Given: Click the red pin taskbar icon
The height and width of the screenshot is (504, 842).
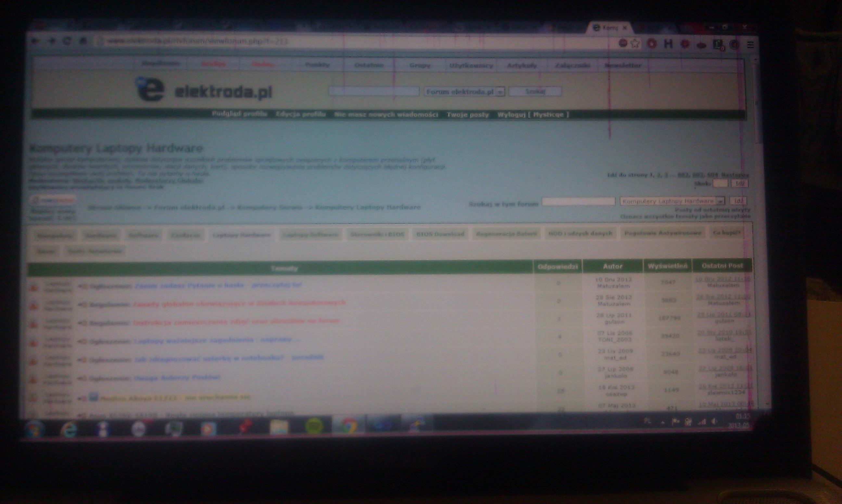Looking at the screenshot, I should point(245,427).
